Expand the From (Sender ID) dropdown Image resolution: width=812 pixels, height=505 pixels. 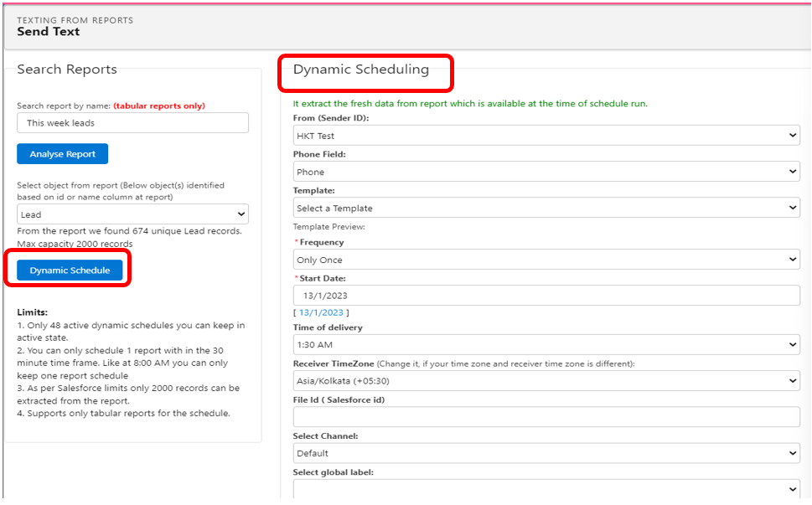point(546,136)
